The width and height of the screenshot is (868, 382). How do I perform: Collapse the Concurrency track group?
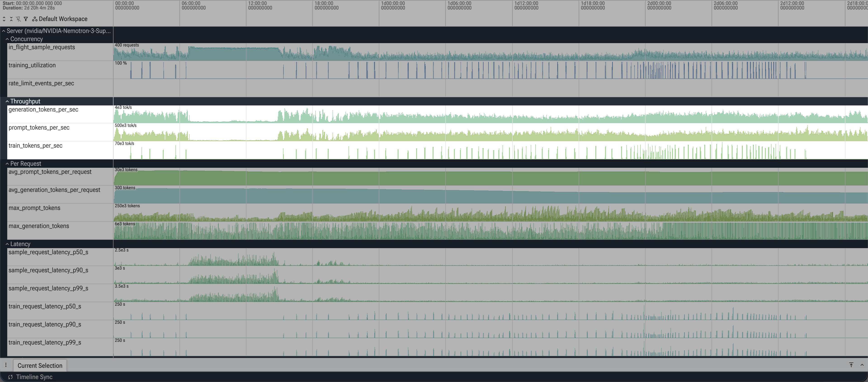point(7,39)
